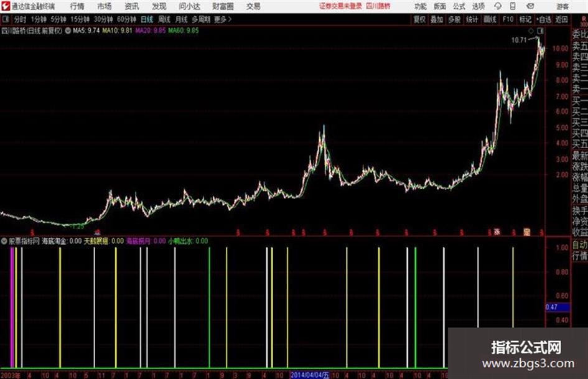Viewport: 588px width, 379px height.
Task: Click the 涨 event marker under the chart
Action: click(497, 232)
